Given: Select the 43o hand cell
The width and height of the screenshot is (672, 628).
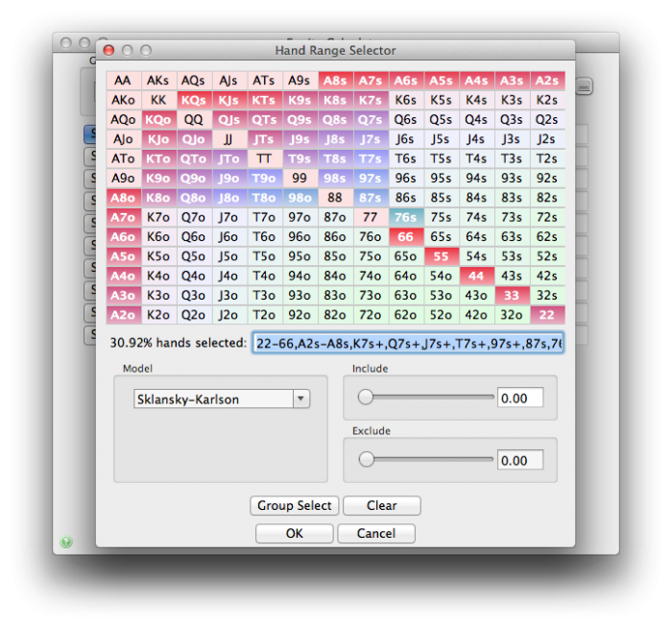Looking at the screenshot, I should tap(476, 296).
